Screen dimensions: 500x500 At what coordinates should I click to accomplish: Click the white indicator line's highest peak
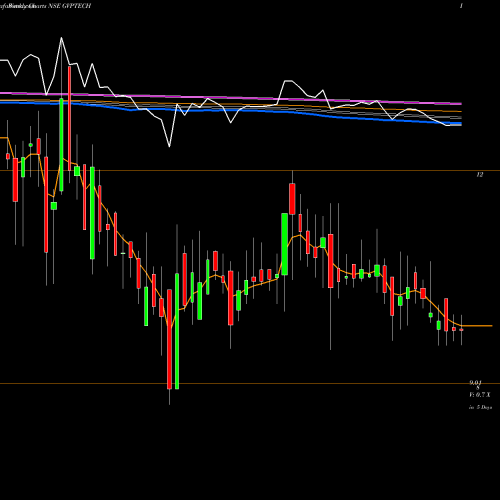pyautogui.click(x=61, y=38)
